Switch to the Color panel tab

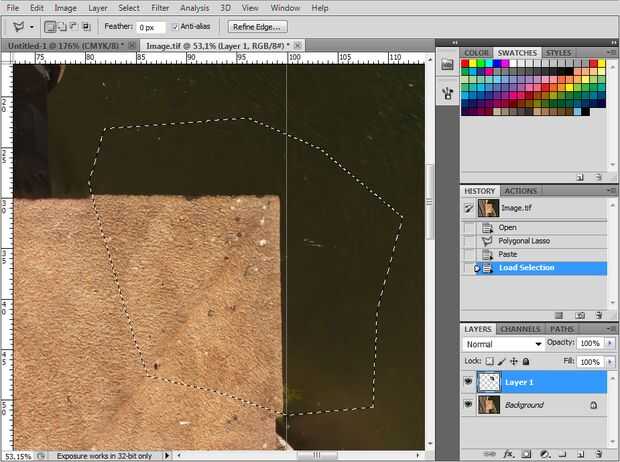[476, 53]
